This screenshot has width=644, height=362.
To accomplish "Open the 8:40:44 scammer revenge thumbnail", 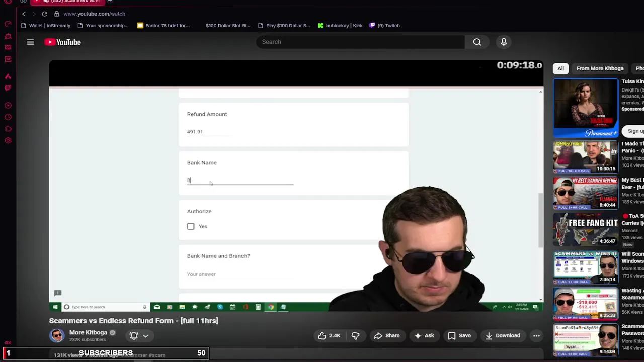I will click(x=586, y=193).
